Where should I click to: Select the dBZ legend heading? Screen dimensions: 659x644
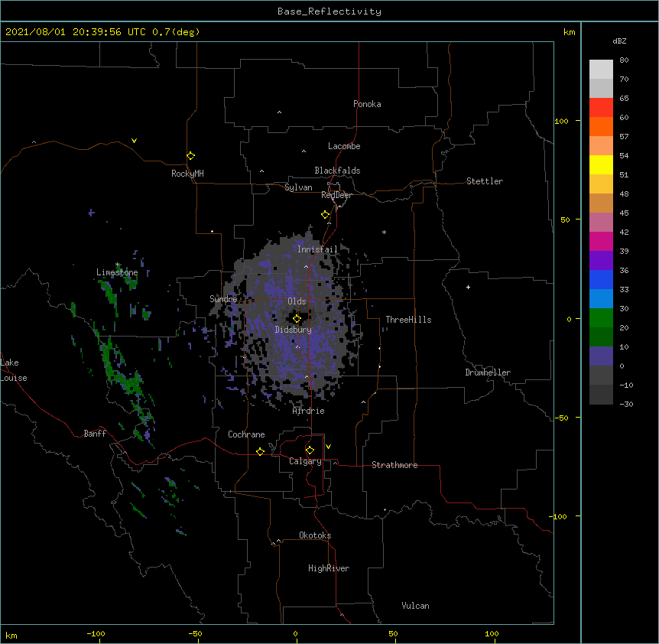pos(619,41)
